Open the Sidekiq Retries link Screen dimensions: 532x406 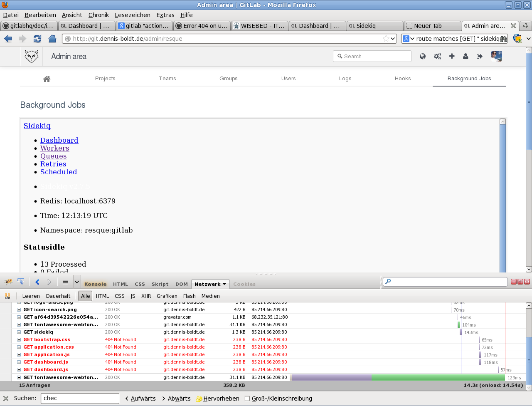click(x=53, y=164)
